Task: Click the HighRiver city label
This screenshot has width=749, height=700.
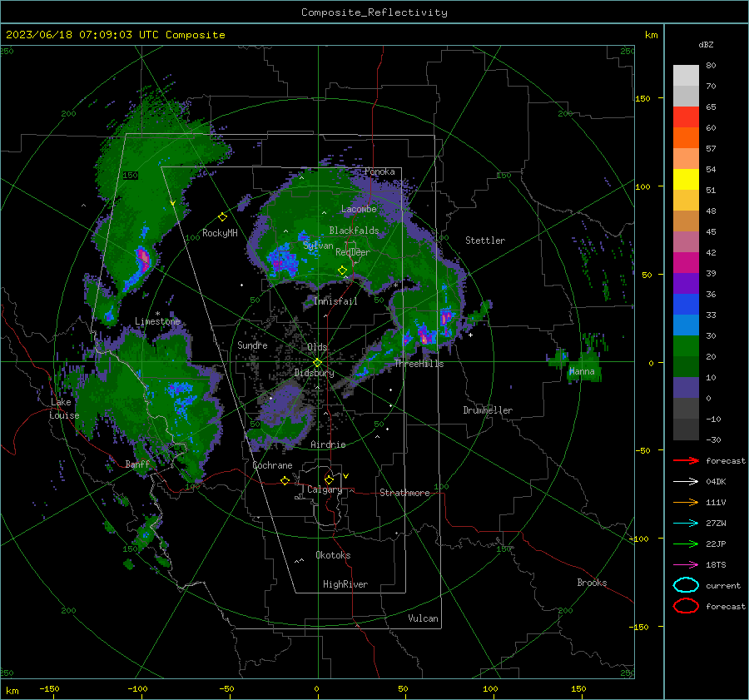Action: tap(345, 584)
